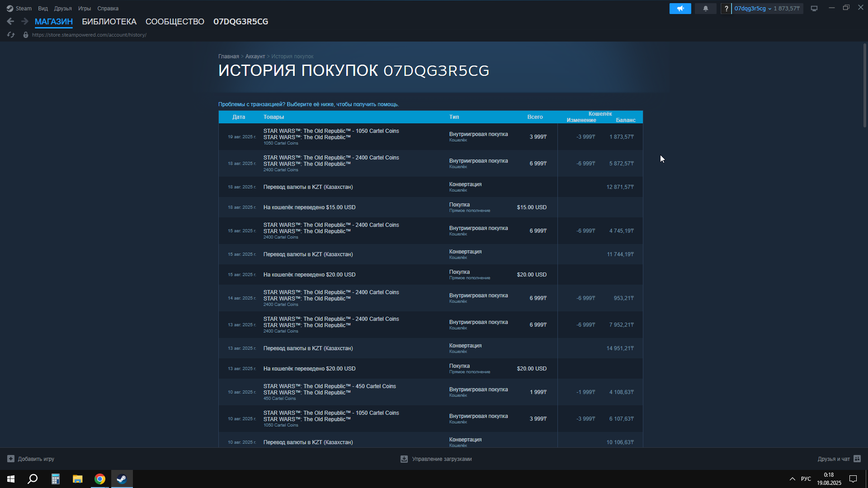
Task: Click the balance value 14 951,21₸
Action: click(620, 348)
